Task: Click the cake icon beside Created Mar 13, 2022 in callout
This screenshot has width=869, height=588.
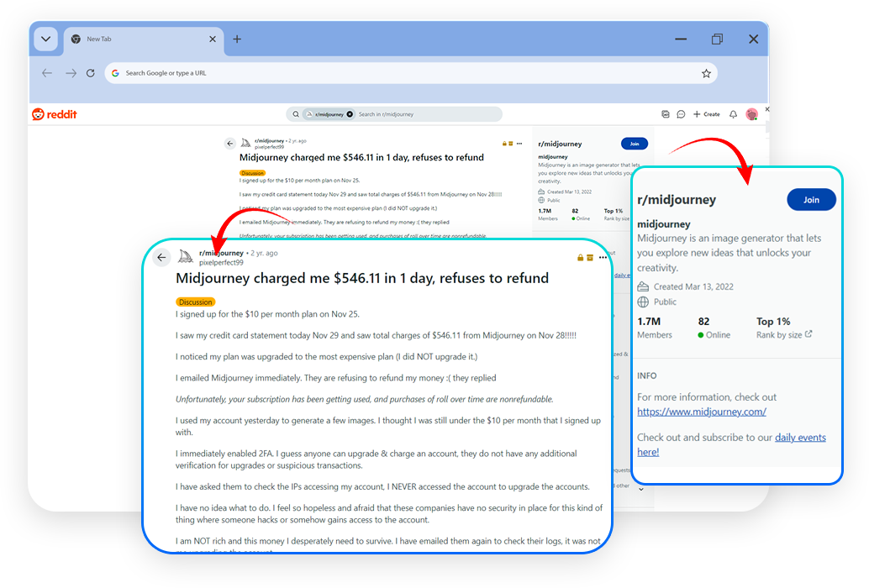Action: coord(643,286)
